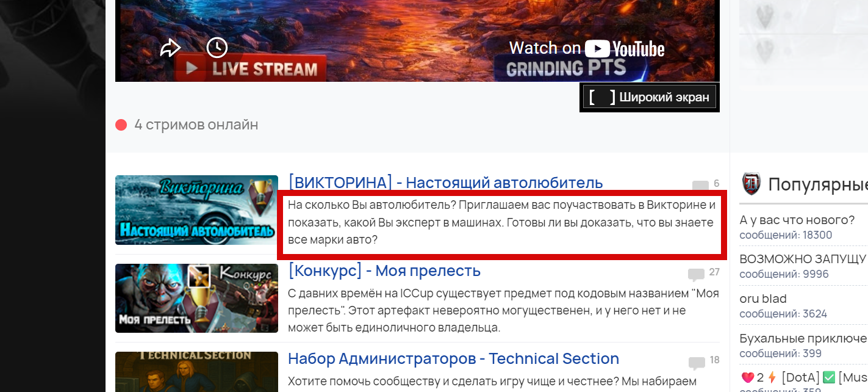Click the quiz description about автолюбитель
Viewport: 868px width, 392px height.
[501, 223]
